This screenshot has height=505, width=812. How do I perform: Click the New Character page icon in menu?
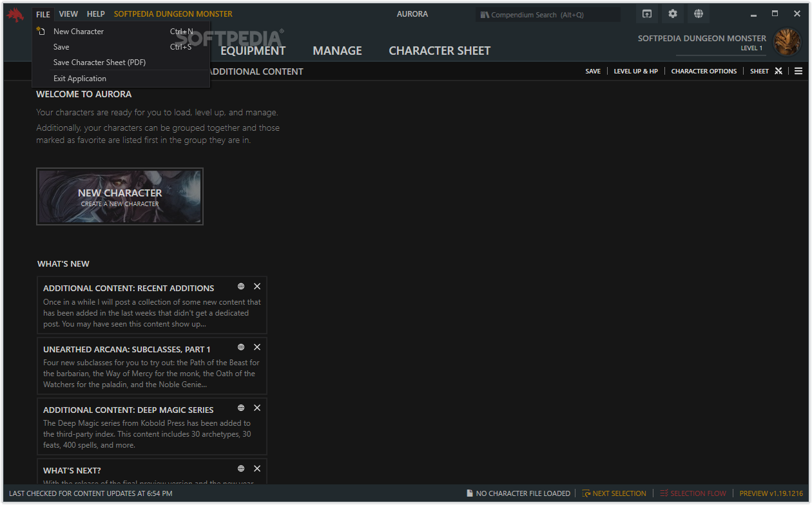[41, 31]
